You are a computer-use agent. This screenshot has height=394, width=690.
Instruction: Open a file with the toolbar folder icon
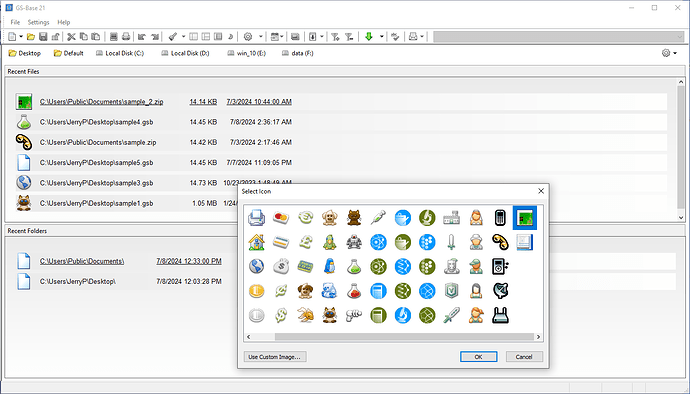point(31,37)
